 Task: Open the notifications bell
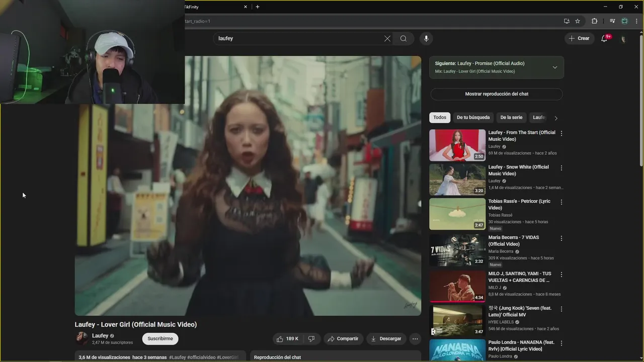(605, 38)
